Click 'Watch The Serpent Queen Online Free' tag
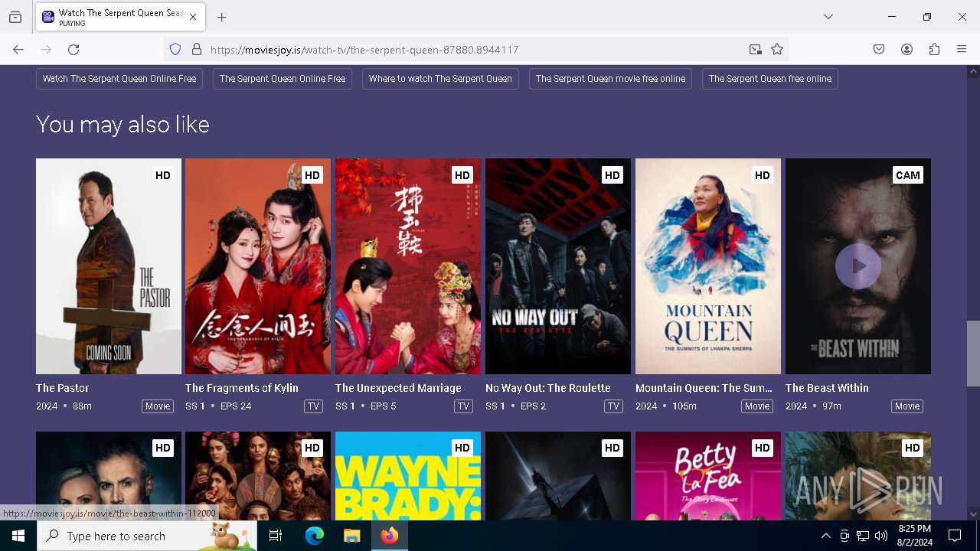 [x=119, y=79]
